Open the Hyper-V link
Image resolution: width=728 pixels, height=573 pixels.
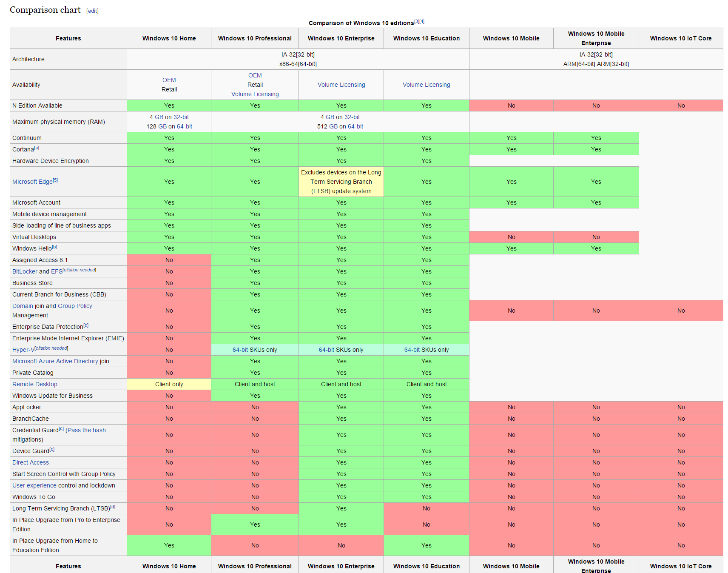pos(23,350)
